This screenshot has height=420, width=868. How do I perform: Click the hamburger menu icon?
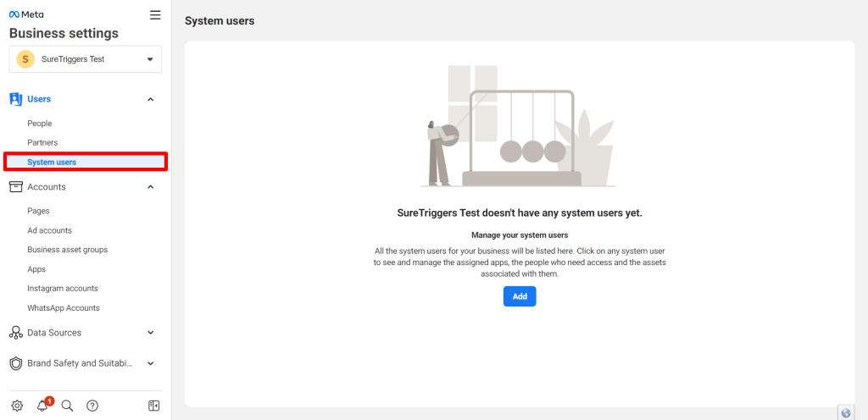tap(154, 14)
